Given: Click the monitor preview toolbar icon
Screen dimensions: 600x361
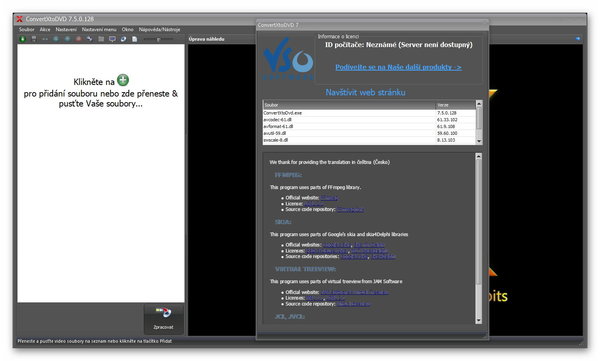Looking at the screenshot, I should (112, 39).
